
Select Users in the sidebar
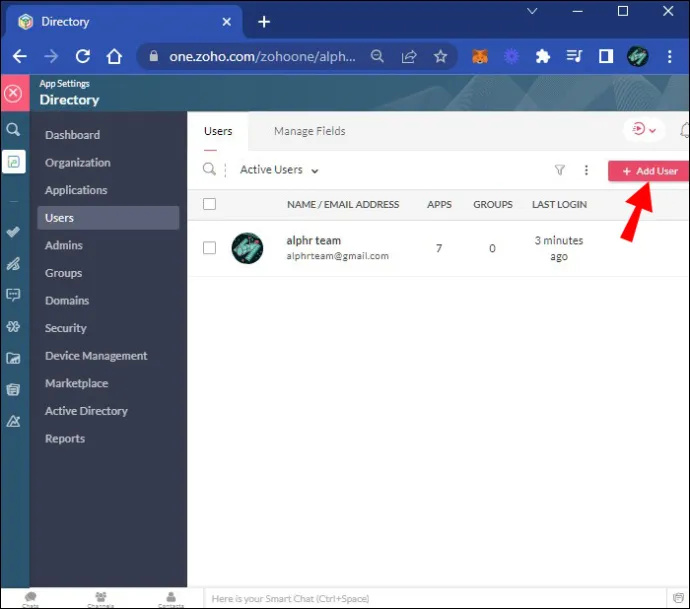[x=108, y=218]
